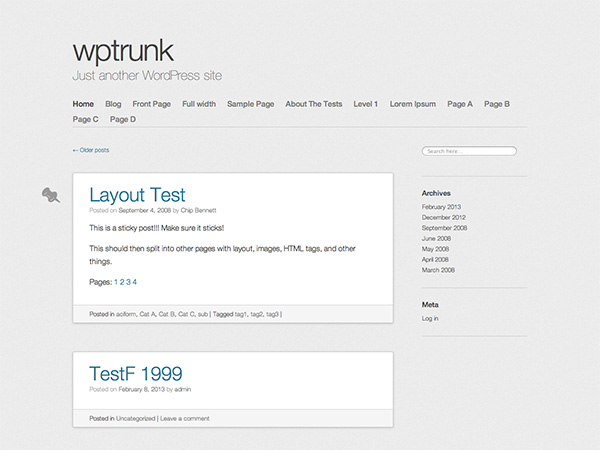Open the Page D menu item

pyautogui.click(x=123, y=119)
